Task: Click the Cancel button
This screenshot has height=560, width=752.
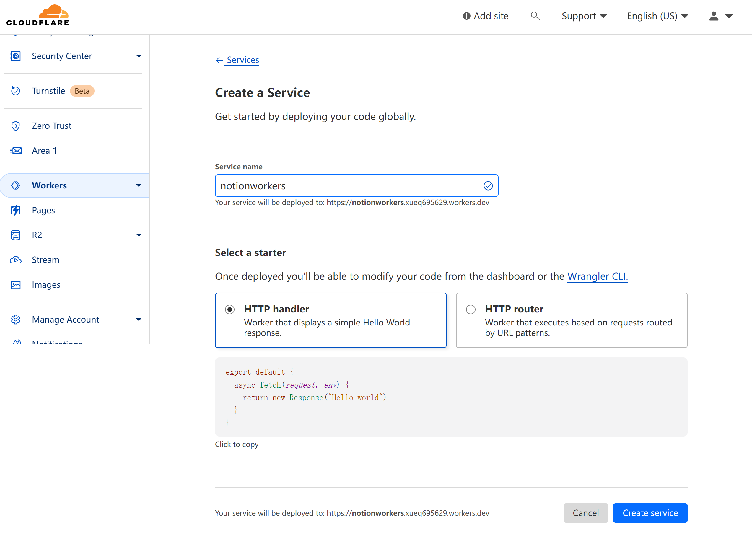Action: coord(586,513)
